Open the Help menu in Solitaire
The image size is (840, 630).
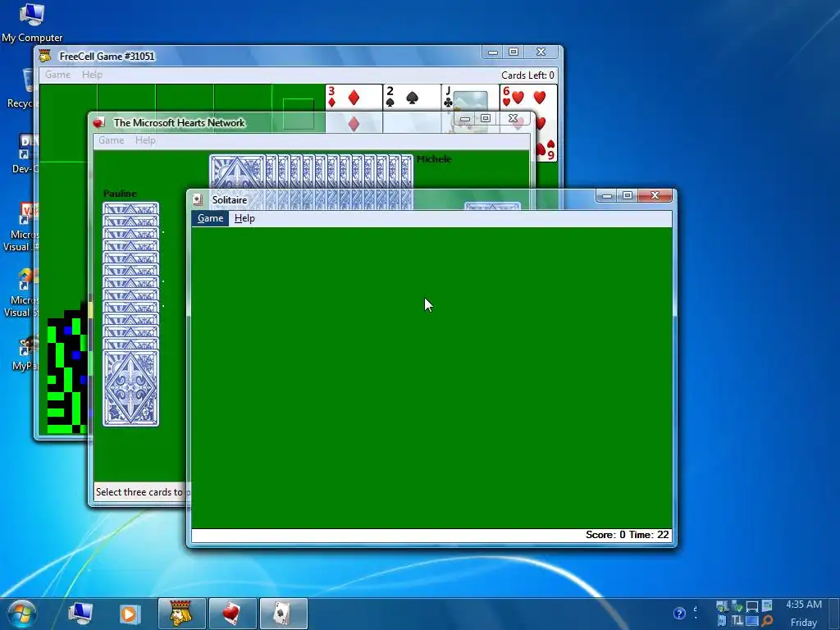pyautogui.click(x=244, y=218)
